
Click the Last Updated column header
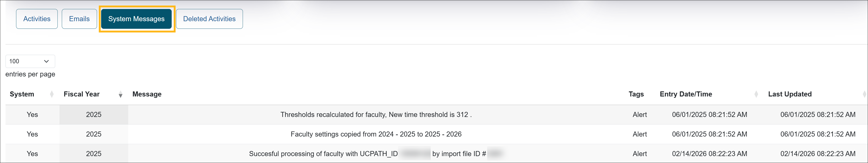[x=790, y=94]
